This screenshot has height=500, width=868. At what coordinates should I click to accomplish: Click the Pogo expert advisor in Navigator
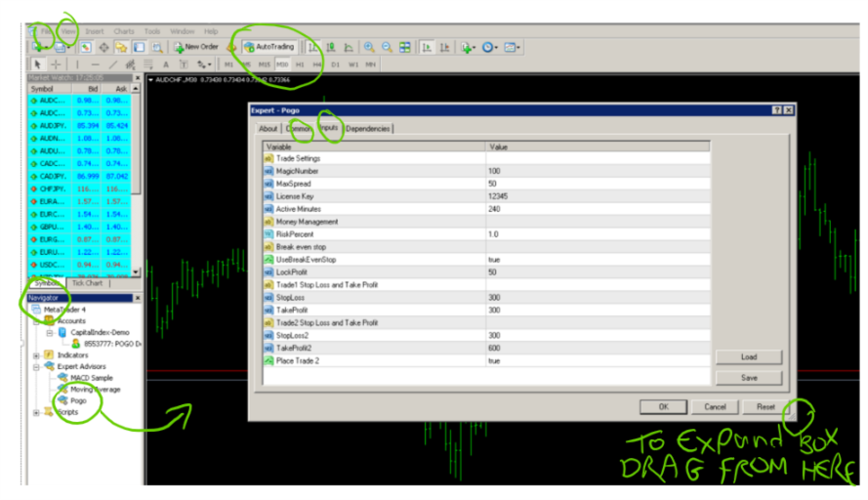78,400
